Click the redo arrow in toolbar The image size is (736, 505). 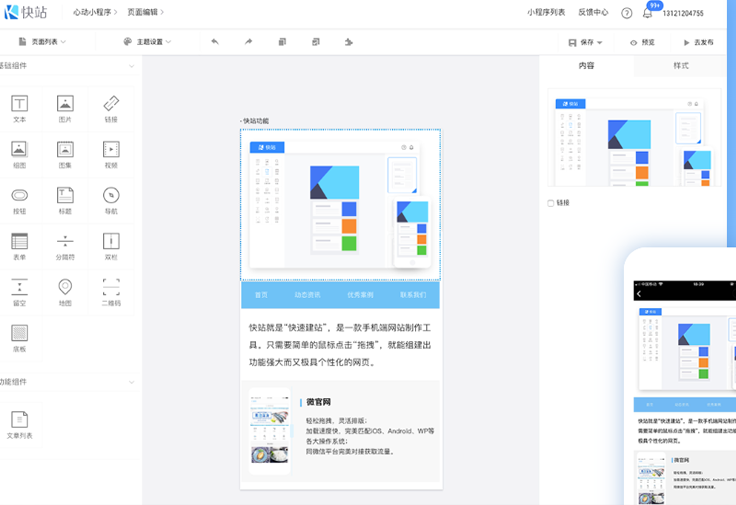click(x=248, y=42)
